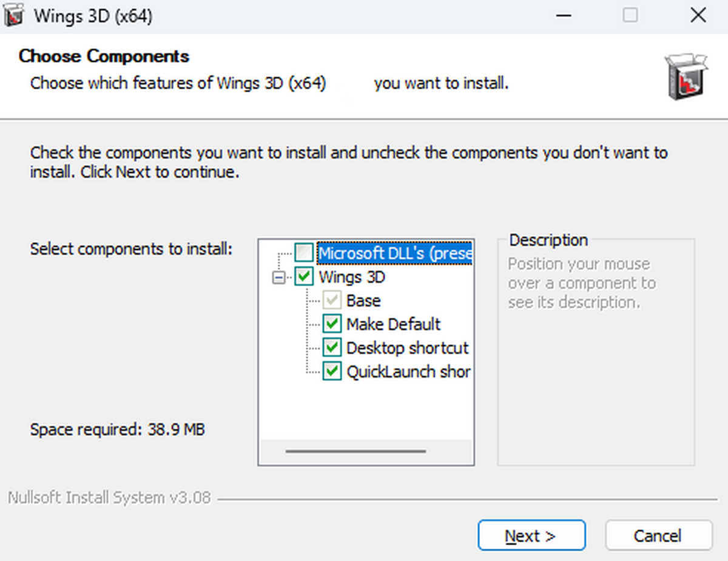Select the Make Default component label

click(393, 324)
